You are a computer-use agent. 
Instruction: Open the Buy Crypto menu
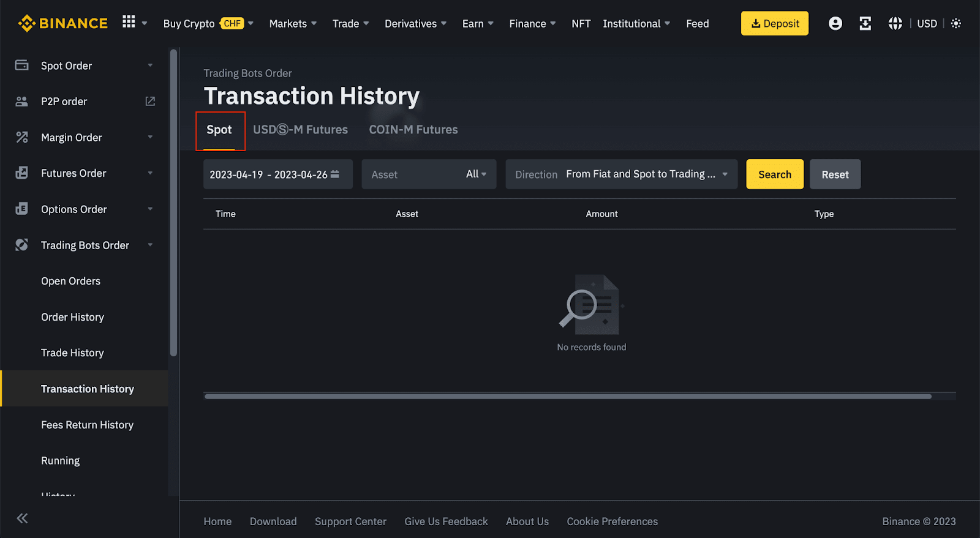tap(208, 23)
